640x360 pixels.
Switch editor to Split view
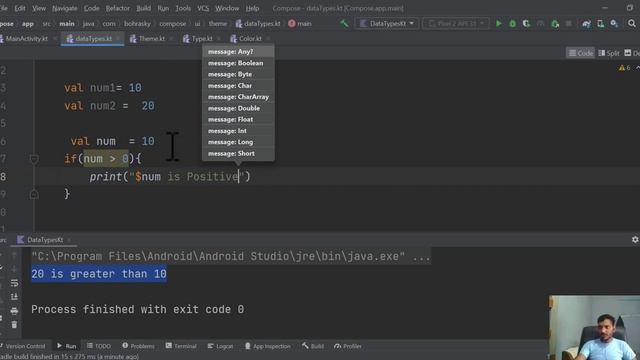(609, 53)
